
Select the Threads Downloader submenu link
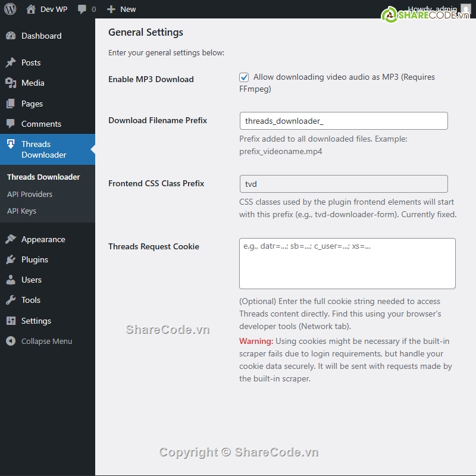(43, 177)
